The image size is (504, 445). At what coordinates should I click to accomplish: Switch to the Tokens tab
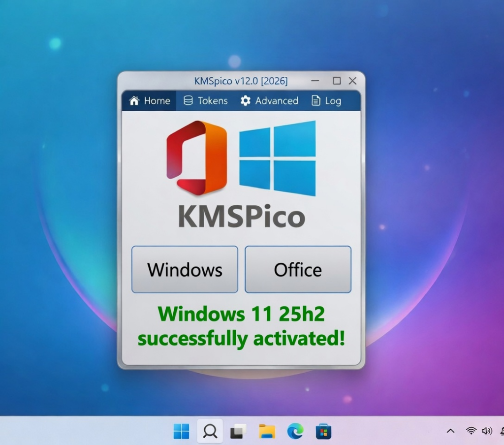pos(205,100)
